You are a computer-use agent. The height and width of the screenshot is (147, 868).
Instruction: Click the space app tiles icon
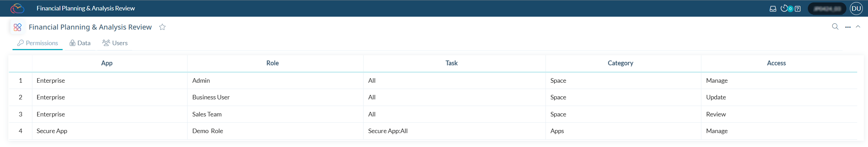[x=17, y=27]
